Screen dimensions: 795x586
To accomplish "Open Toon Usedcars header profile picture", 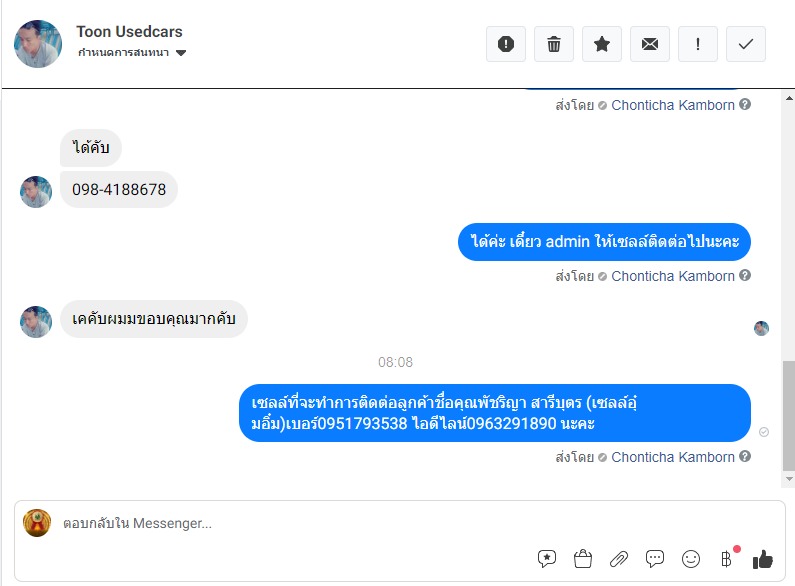I will (38, 44).
